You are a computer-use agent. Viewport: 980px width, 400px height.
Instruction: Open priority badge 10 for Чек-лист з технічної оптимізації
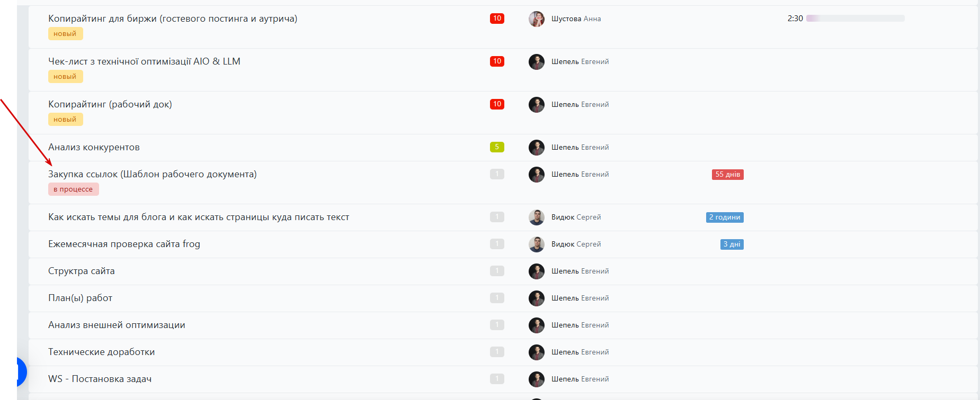[x=497, y=61]
